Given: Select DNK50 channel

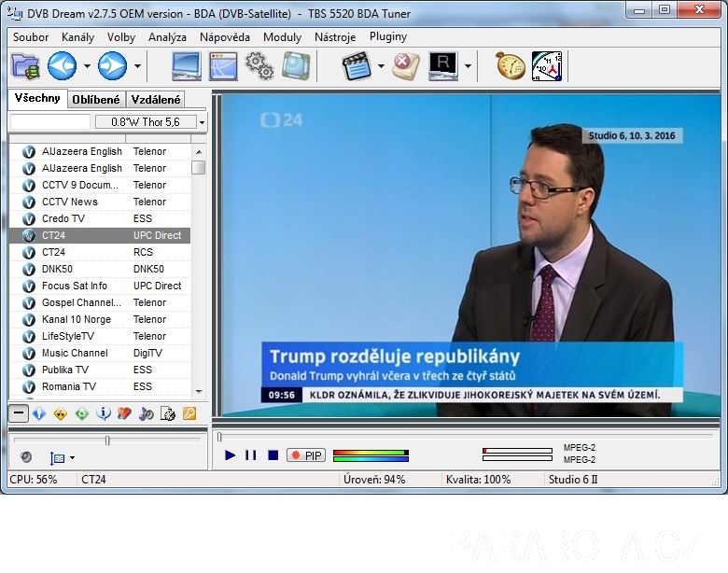Looking at the screenshot, I should pyautogui.click(x=100, y=269).
